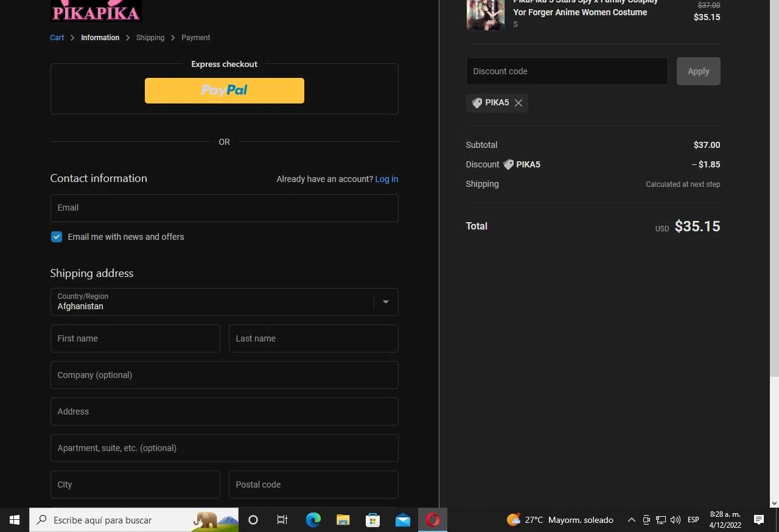
Task: Select the Information breadcrumb step
Action: click(100, 38)
